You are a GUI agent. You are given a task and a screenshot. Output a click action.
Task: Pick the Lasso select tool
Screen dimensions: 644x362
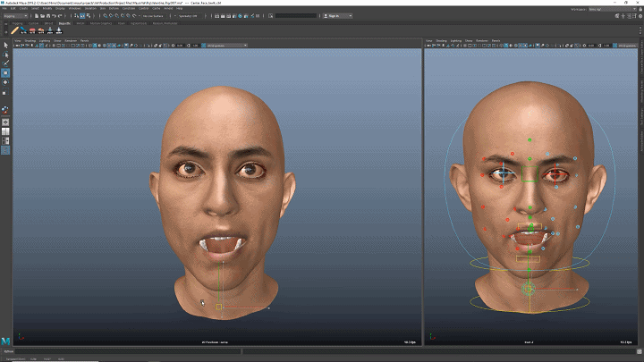point(5,54)
